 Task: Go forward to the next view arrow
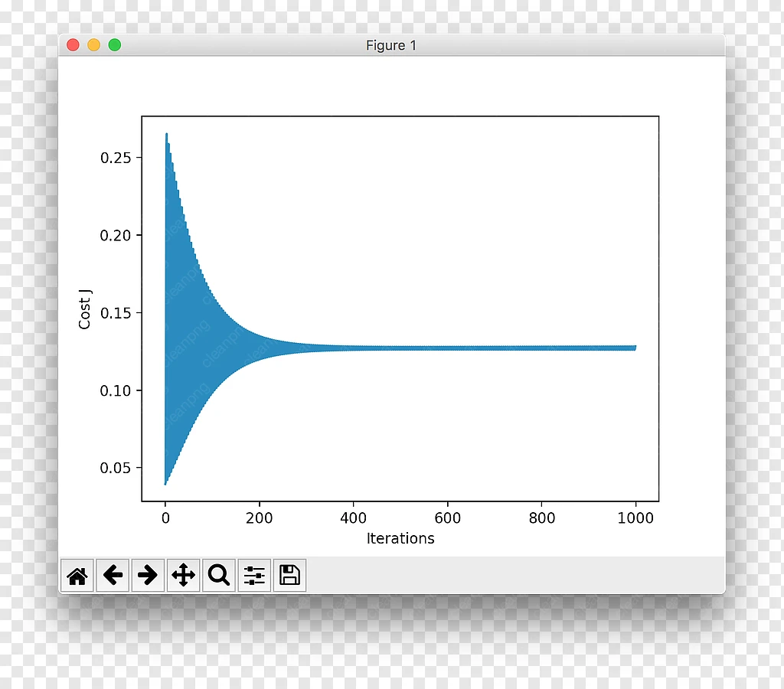click(148, 575)
